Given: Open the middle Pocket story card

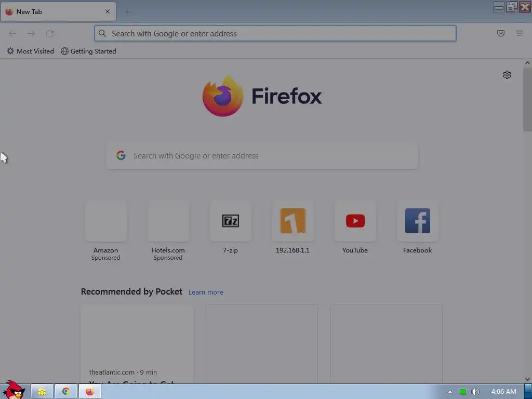Looking at the screenshot, I should (x=262, y=344).
